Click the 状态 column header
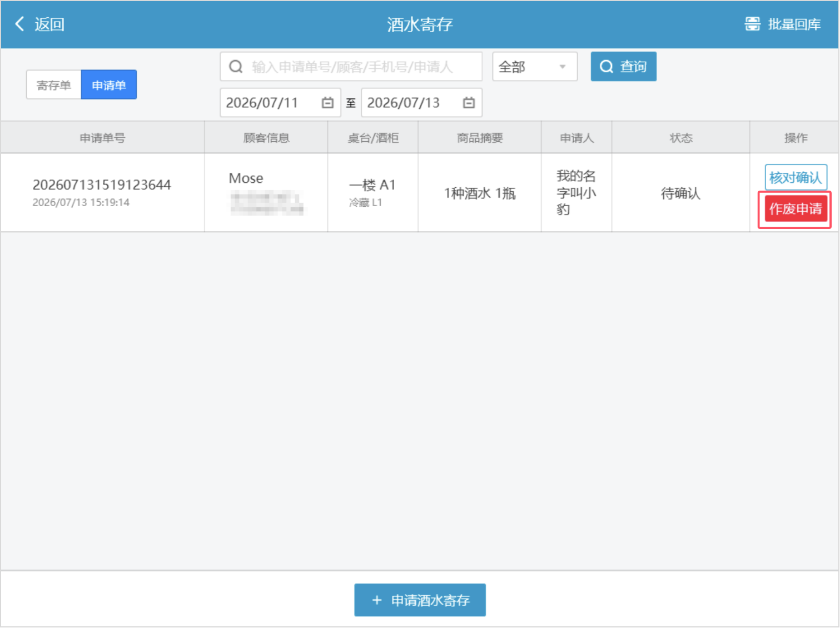Viewport: 840px width, 628px height. pyautogui.click(x=681, y=138)
